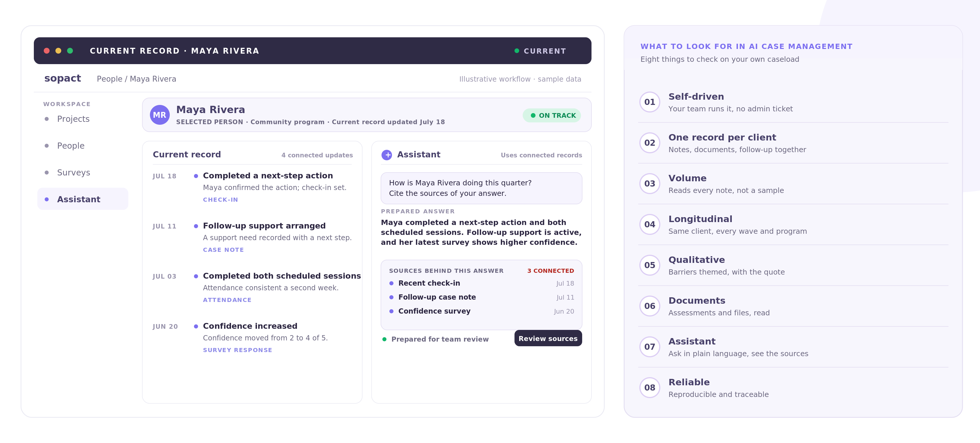Click the 05 badge beside Qualitative
Screen dimensions: 980x443
(650, 265)
